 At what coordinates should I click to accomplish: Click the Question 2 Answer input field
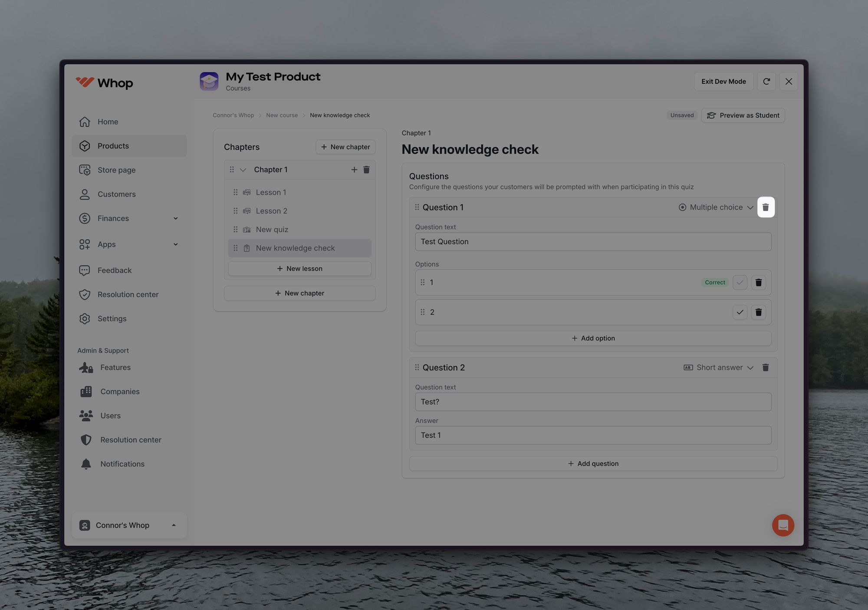click(x=593, y=435)
